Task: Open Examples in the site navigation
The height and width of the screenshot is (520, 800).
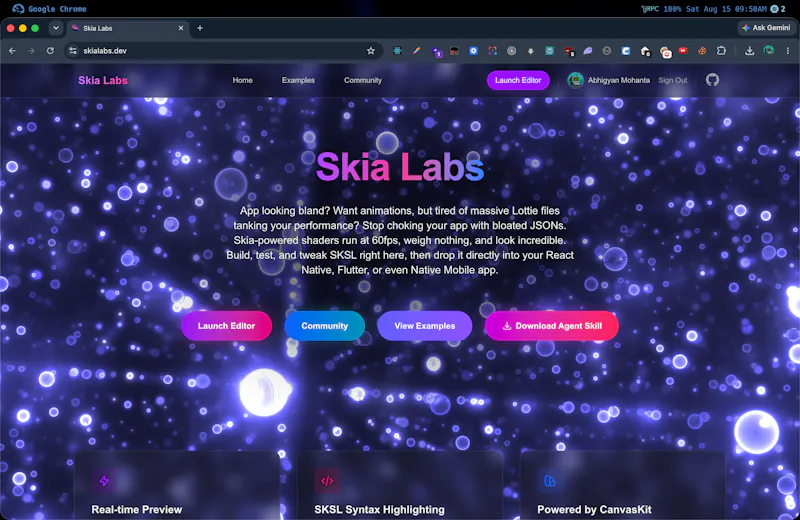Action: tap(298, 80)
